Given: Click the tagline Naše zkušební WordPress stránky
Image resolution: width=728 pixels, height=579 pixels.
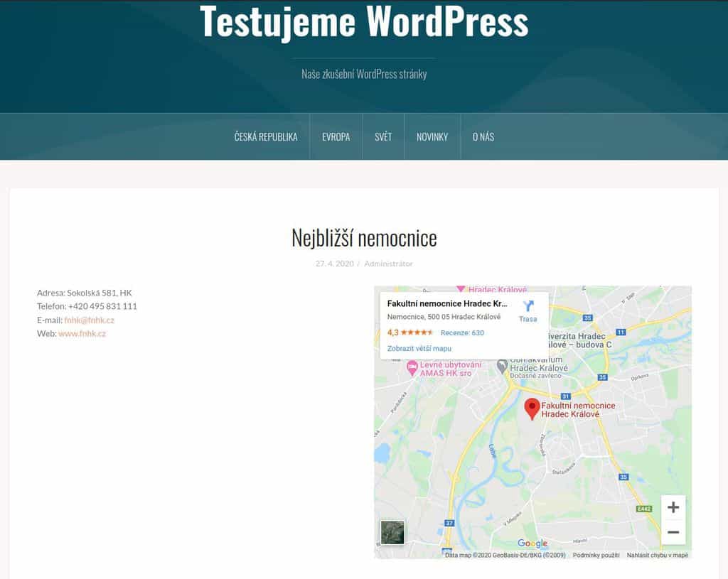Looking at the screenshot, I should point(364,74).
